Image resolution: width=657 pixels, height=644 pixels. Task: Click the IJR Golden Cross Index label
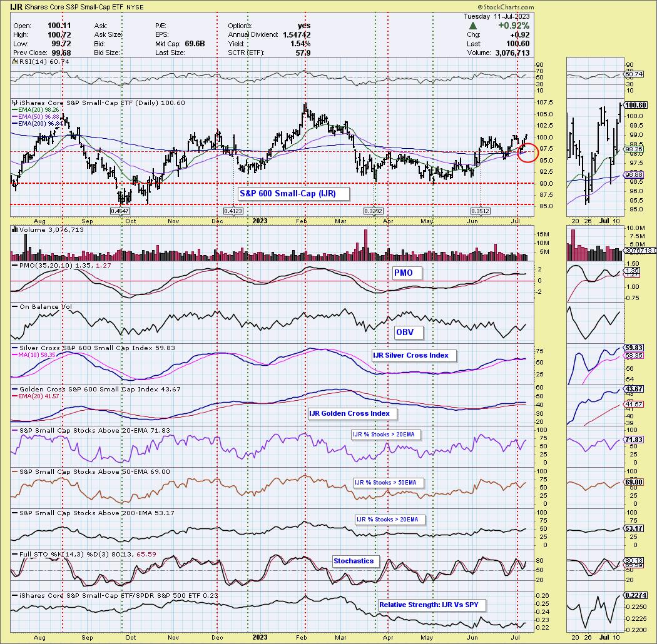point(353,414)
